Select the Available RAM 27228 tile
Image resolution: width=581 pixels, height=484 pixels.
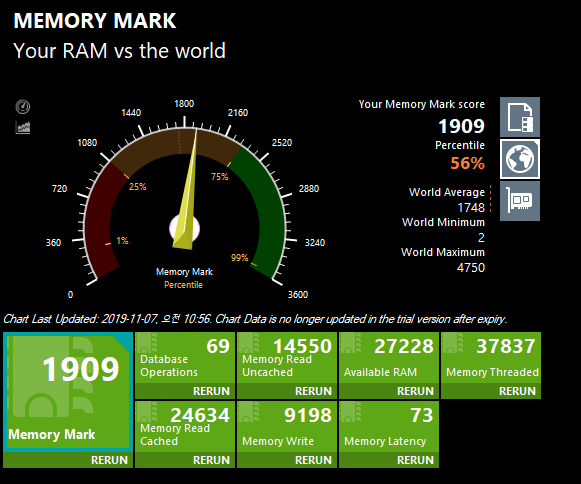coord(389,358)
